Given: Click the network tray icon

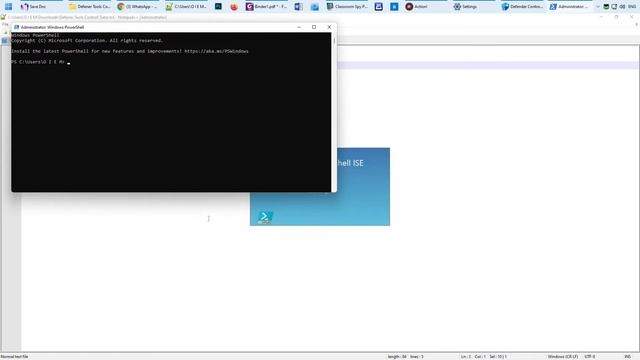Looking at the screenshot, I should coord(614,7).
